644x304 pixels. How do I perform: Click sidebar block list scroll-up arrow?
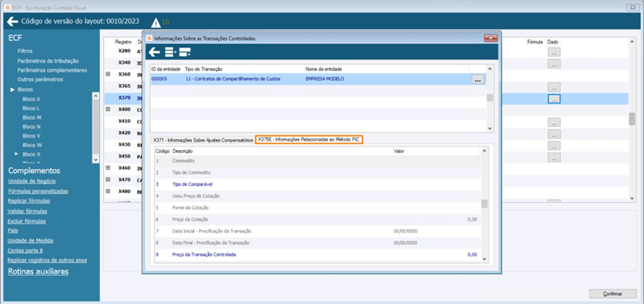point(96,96)
